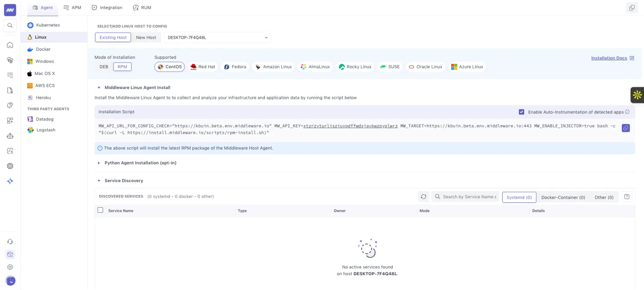The image size is (644, 290).
Task: Choose the Fedora distribution
Action: [x=235, y=67]
